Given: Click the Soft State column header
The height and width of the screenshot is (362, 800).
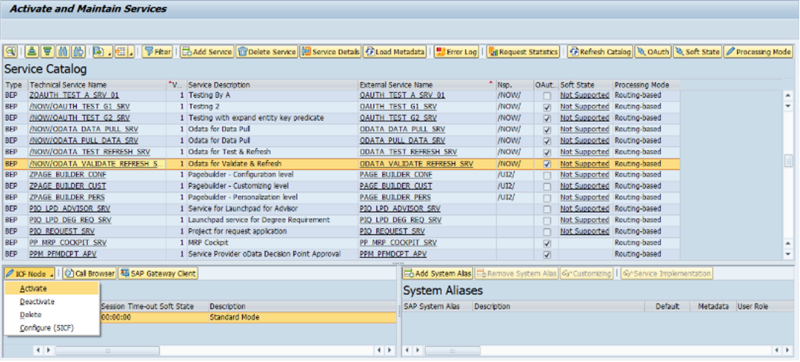Looking at the screenshot, I should coord(585,85).
